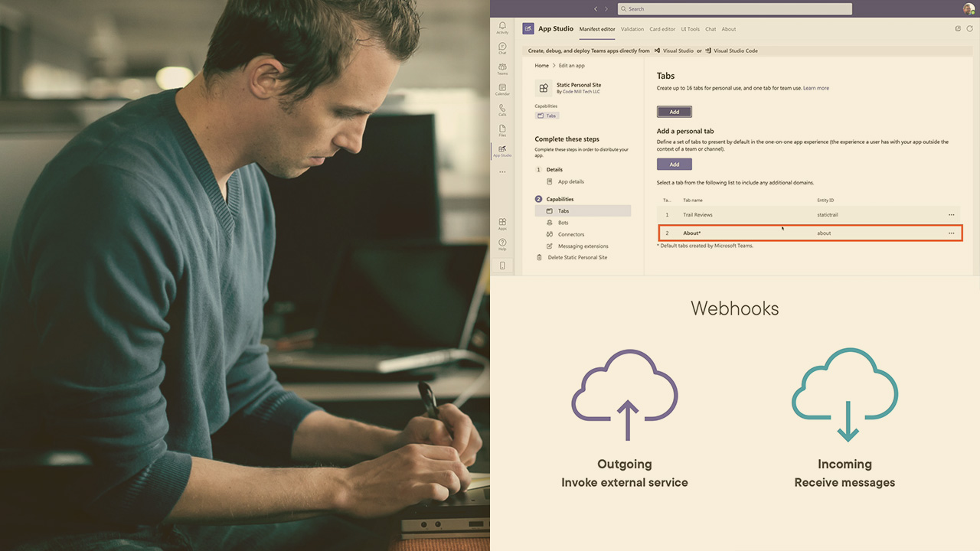Open the Activity feed in Teams sidebar
Screen dimensions: 980x551
(502, 28)
